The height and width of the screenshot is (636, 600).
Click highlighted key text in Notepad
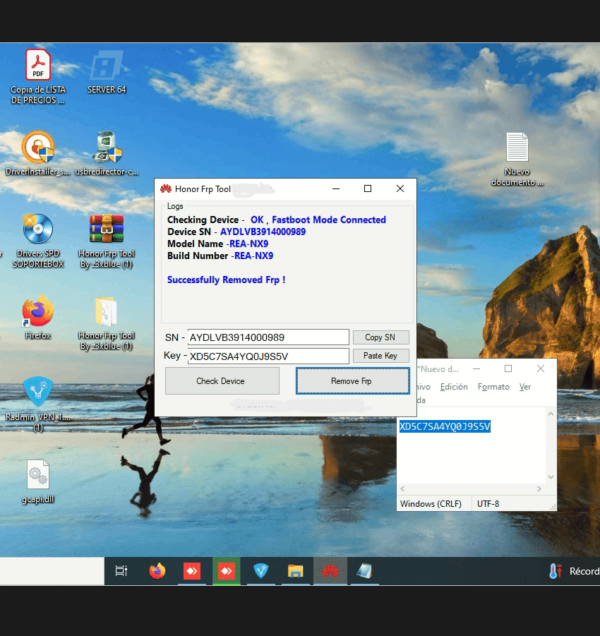(x=445, y=426)
